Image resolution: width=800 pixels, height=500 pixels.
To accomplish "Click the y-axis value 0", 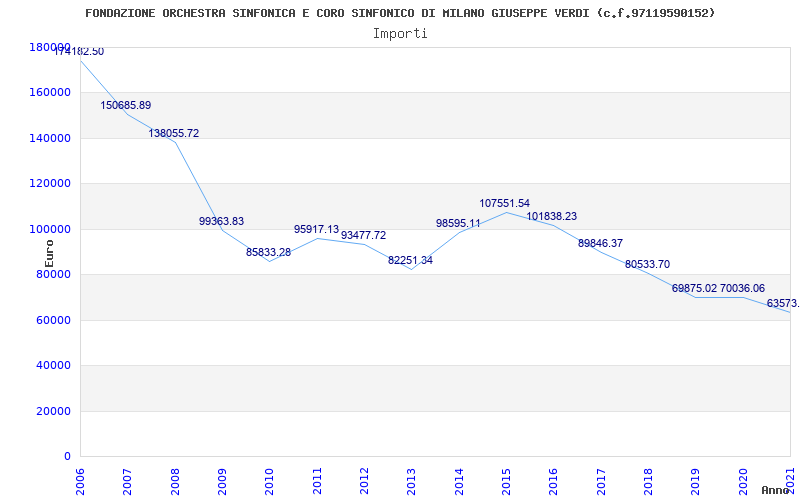I will (x=67, y=457).
